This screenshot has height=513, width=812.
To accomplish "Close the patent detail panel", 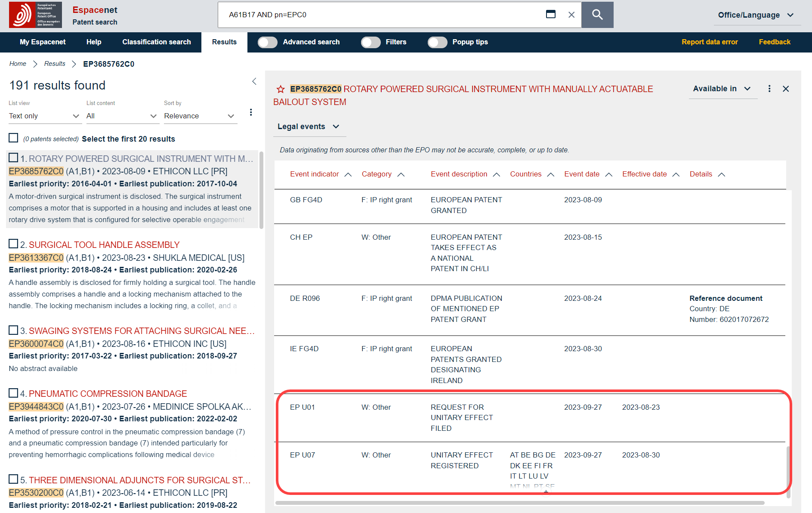I will pos(785,89).
